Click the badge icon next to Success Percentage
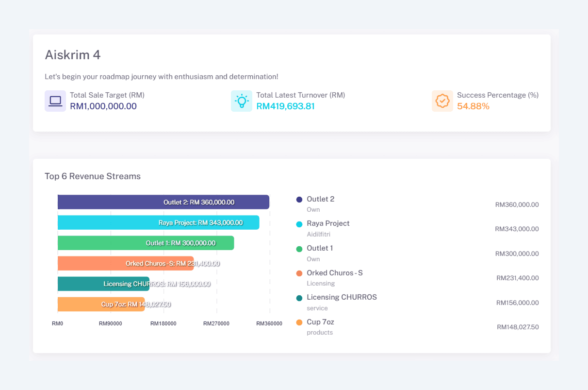Viewport: 588px width, 390px height. coord(442,101)
